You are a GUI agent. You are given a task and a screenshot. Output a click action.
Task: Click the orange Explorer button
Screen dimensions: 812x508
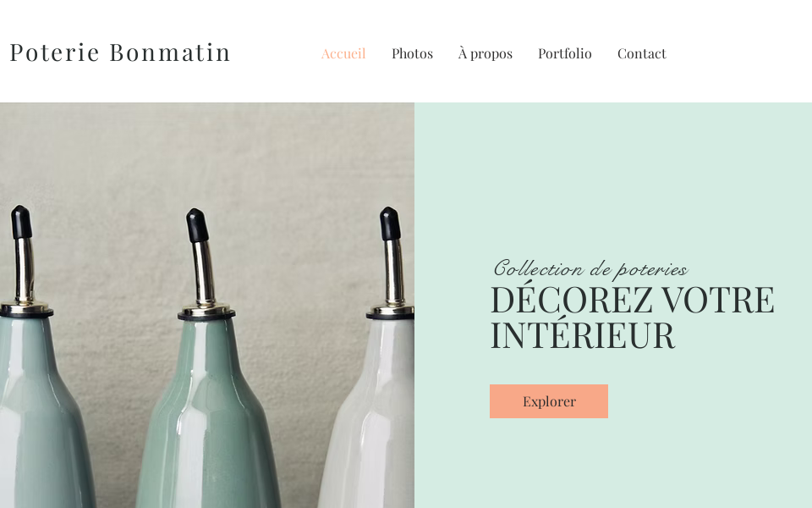[x=549, y=401]
